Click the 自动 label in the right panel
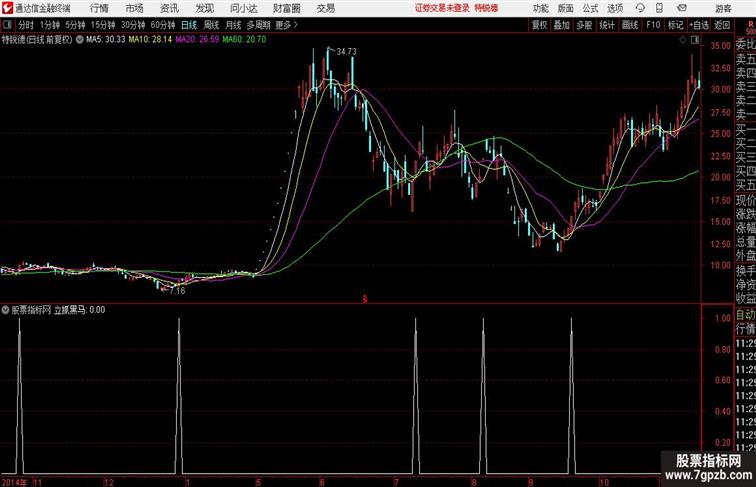756x487 pixels. [745, 315]
